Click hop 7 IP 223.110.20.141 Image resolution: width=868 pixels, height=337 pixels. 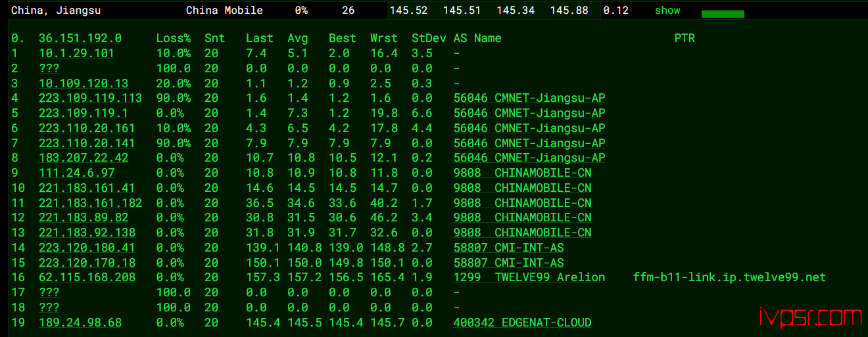click(87, 143)
